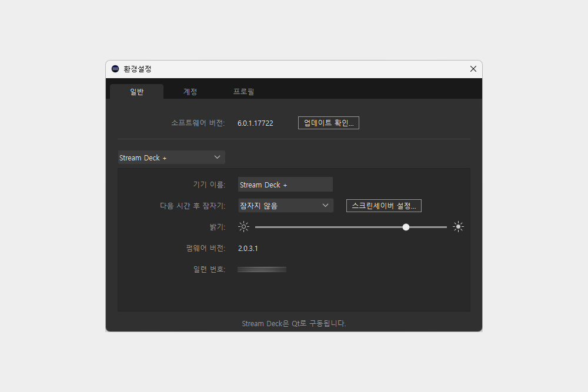This screenshot has width=588, height=392.
Task: Click the high brightness sun icon
Action: (458, 227)
